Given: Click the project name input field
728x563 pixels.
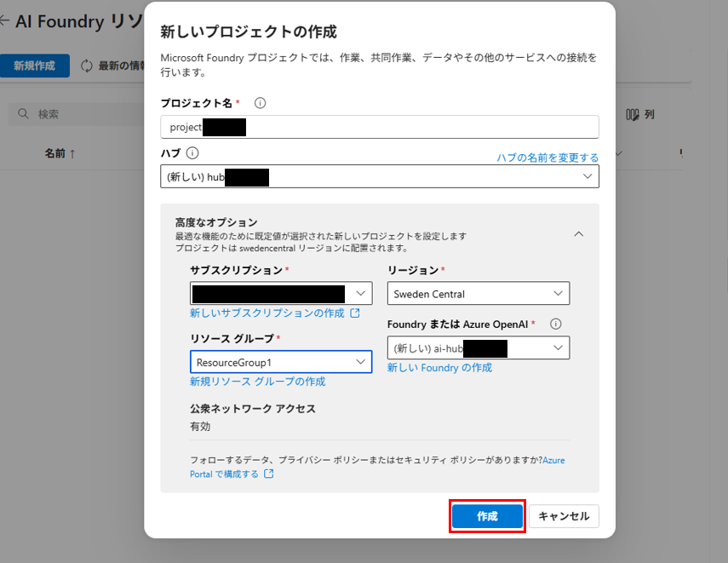Looking at the screenshot, I should (379, 127).
